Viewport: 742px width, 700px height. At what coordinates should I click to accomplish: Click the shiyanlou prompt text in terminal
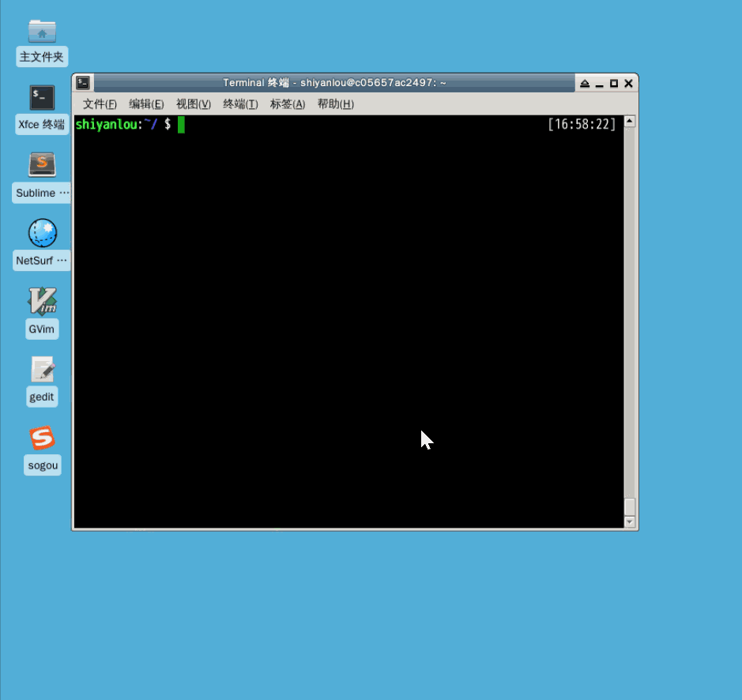[122, 125]
